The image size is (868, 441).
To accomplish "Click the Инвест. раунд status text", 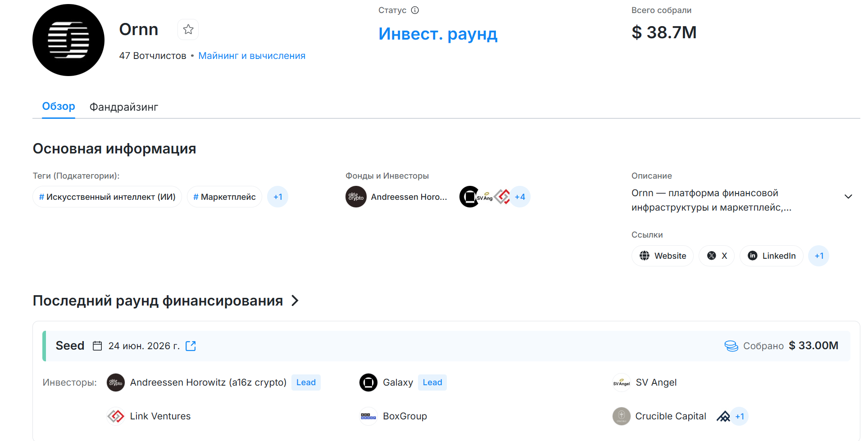I will pos(438,34).
